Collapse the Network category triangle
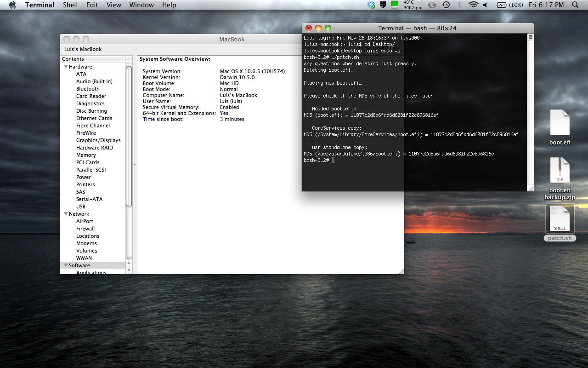This screenshot has width=588, height=368. pos(66,214)
